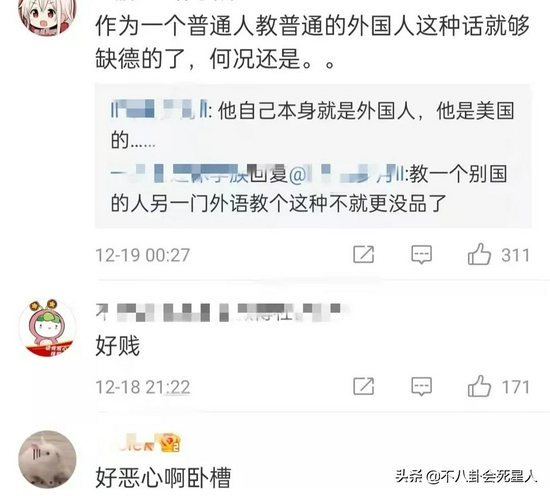Tap main comment text 作为一个普通人
This screenshot has height=496, width=550.
tap(312, 42)
